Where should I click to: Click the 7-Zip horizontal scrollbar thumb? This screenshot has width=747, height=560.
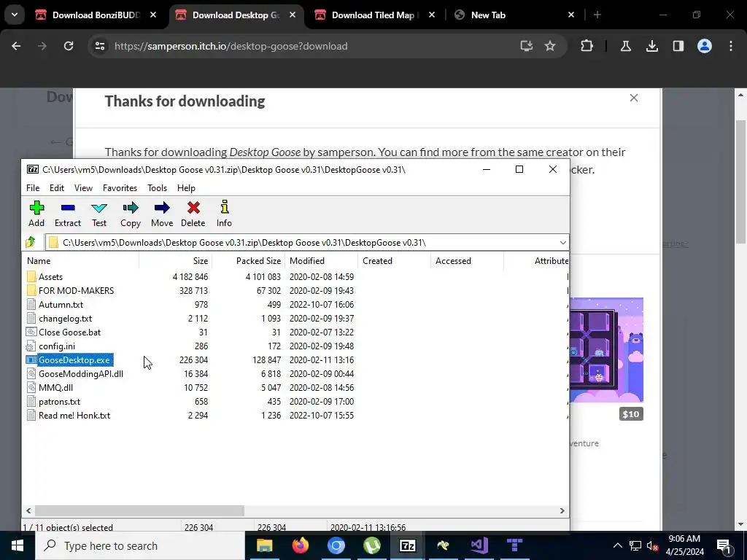(x=139, y=510)
